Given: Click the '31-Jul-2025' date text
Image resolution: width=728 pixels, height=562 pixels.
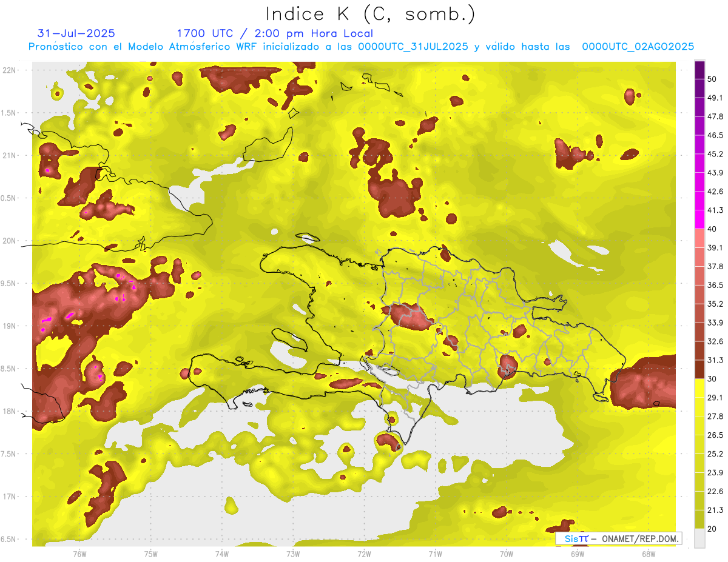Looking at the screenshot, I should click(76, 33).
